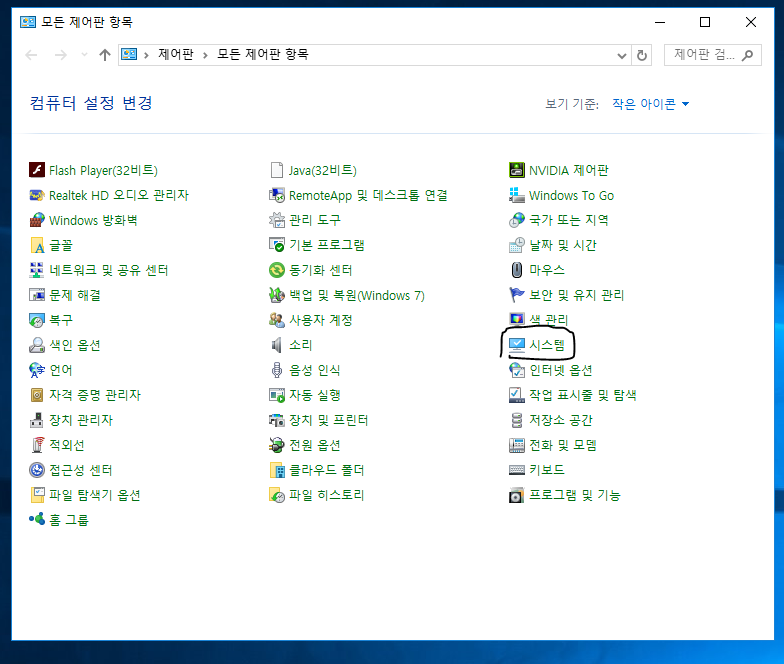Screen dimensions: 784x664
Task: Click the 언어 language icon
Action: coord(37,370)
